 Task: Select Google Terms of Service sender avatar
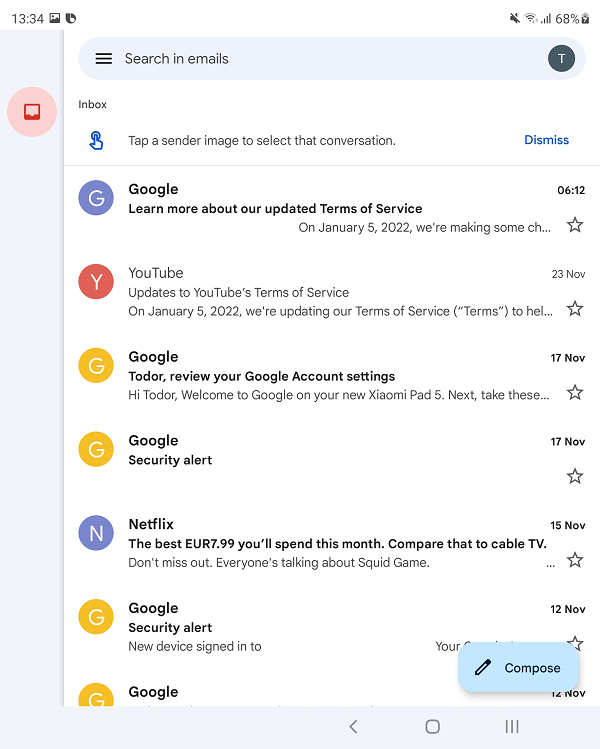point(96,198)
